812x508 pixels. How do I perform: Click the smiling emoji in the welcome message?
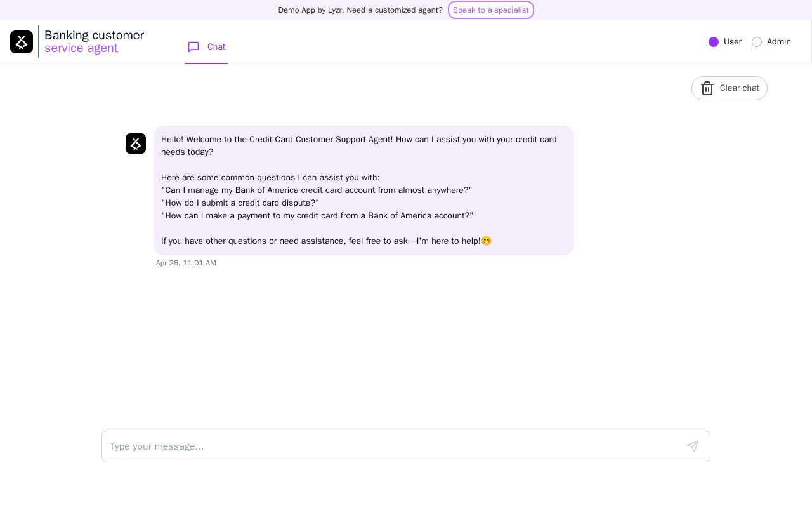pyautogui.click(x=487, y=241)
